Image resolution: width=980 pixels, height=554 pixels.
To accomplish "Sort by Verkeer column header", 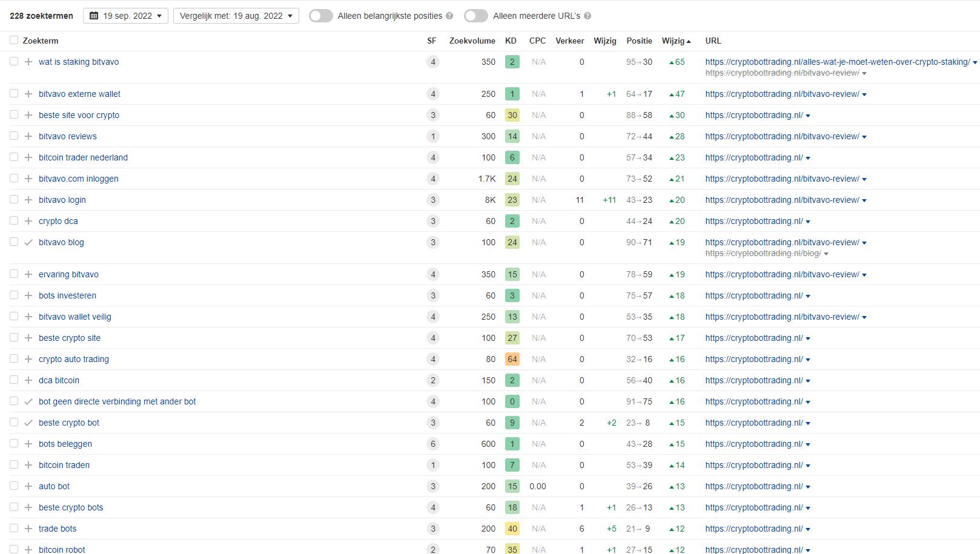I will coord(570,41).
